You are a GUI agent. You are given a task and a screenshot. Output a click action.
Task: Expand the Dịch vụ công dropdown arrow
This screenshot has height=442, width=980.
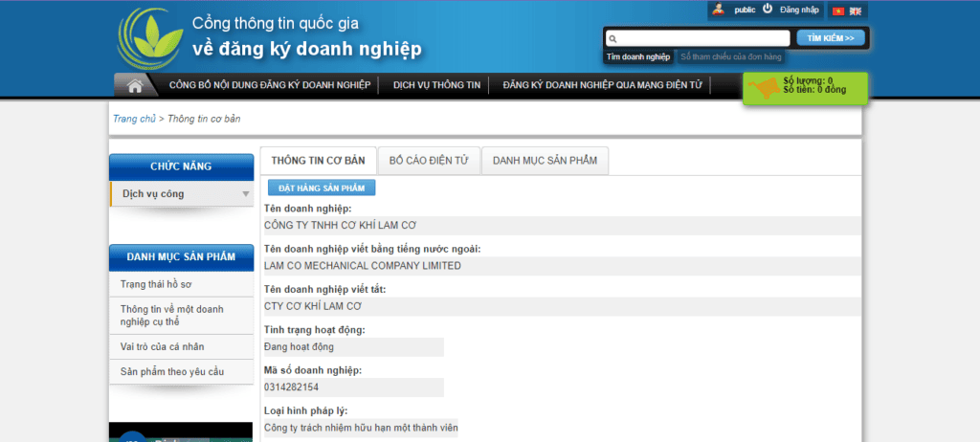coord(246,194)
